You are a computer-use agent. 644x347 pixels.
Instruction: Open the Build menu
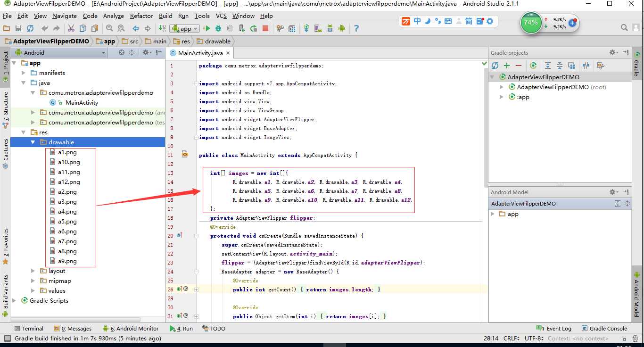coord(165,16)
